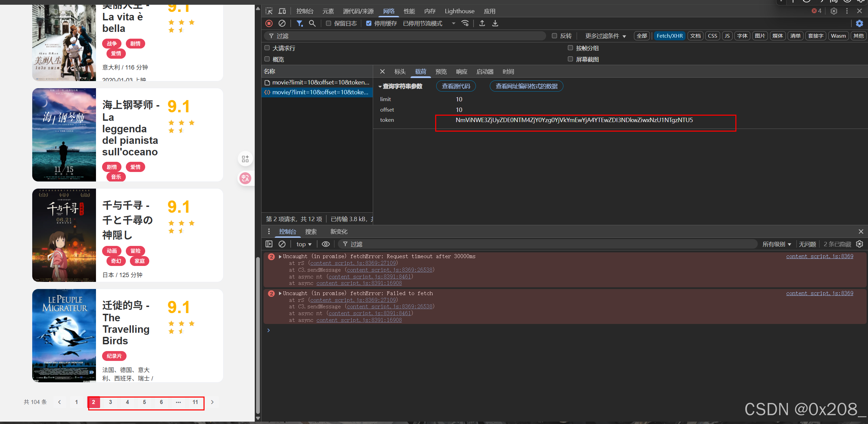Switch to 源代码/来源 panel tab
The width and height of the screenshot is (868, 424).
(x=358, y=11)
